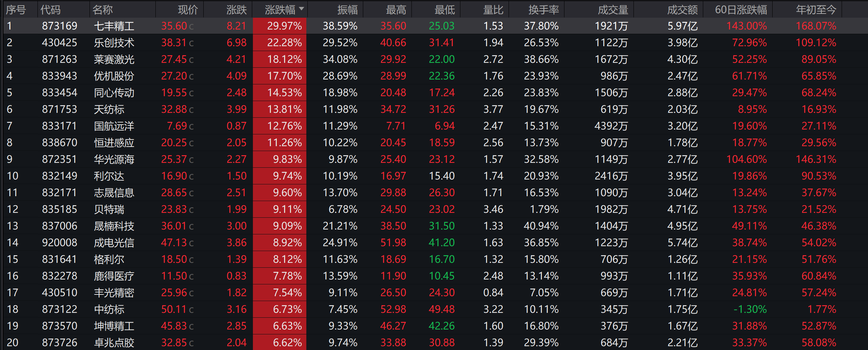Click current price 50.11
The image size is (868, 350).
tap(174, 309)
